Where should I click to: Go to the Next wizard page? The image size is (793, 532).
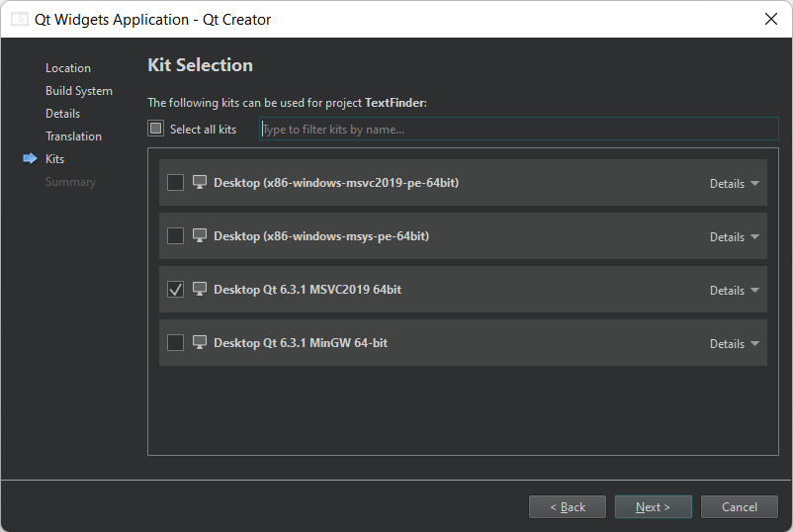point(653,507)
